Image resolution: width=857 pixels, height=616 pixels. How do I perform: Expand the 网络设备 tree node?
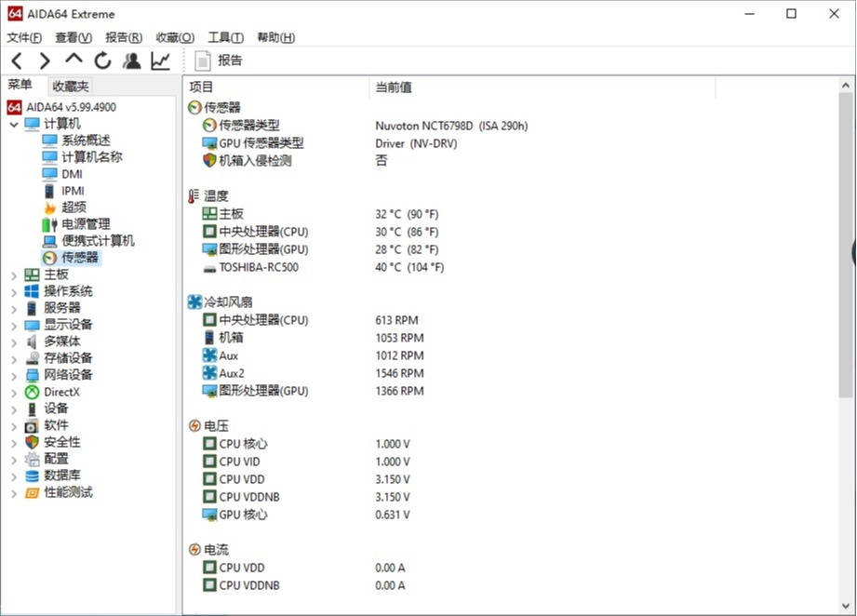click(x=14, y=376)
